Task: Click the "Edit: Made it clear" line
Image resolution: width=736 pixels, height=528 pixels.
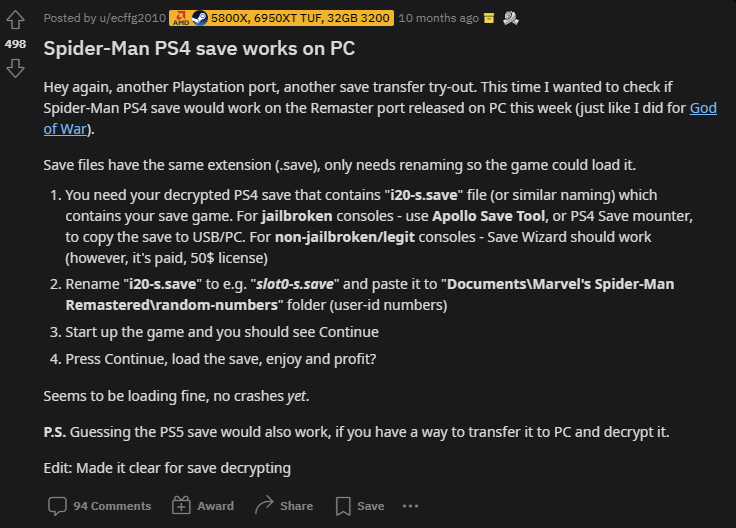Action: coord(166,467)
